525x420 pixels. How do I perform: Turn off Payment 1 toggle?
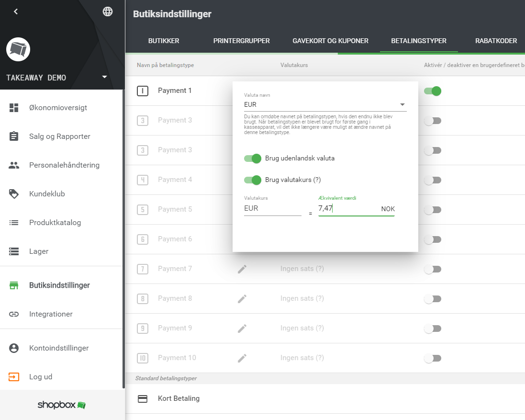coord(433,91)
